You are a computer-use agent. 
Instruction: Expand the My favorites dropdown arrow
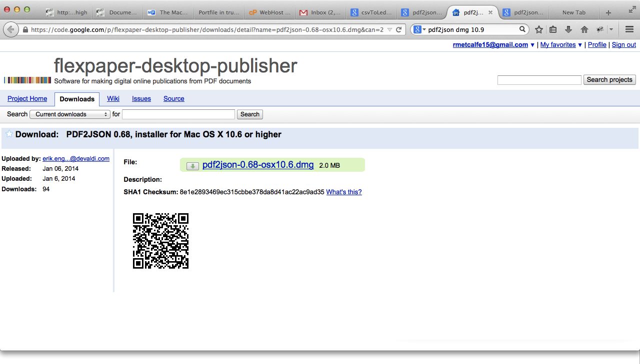tap(580, 45)
